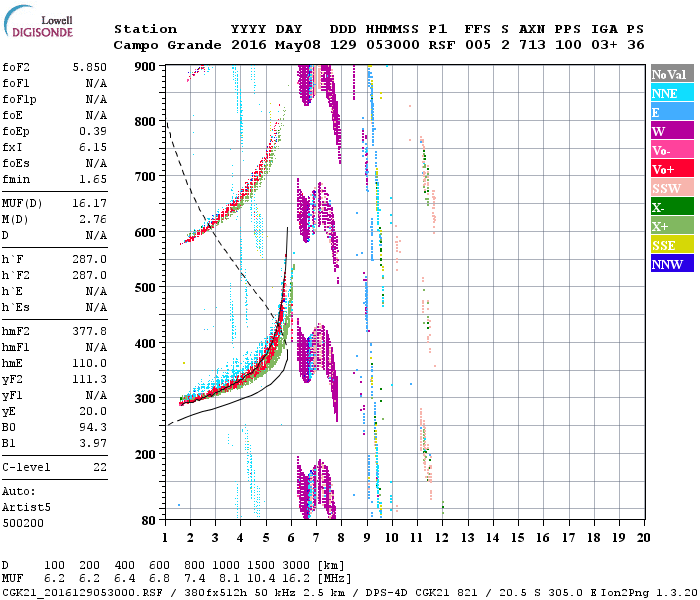Click the Ion2Png 1.3.20 footer text
700x600 pixels.
(x=649, y=592)
